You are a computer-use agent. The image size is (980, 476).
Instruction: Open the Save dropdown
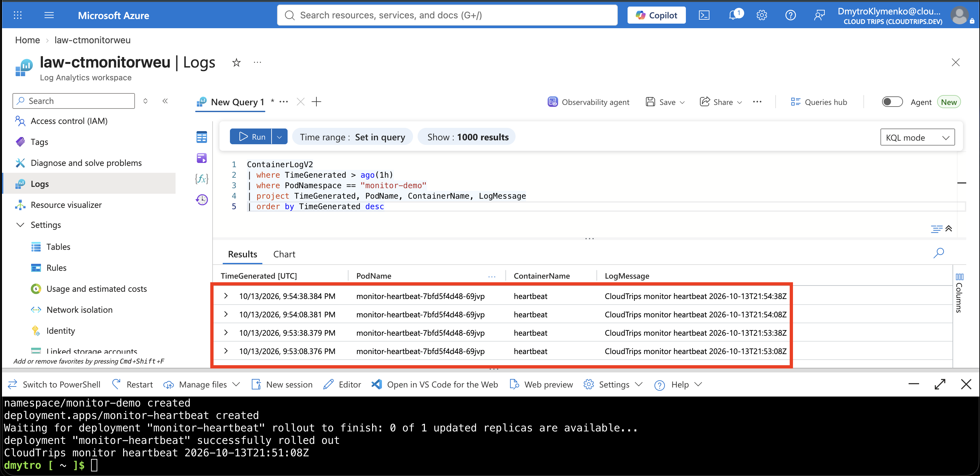666,102
